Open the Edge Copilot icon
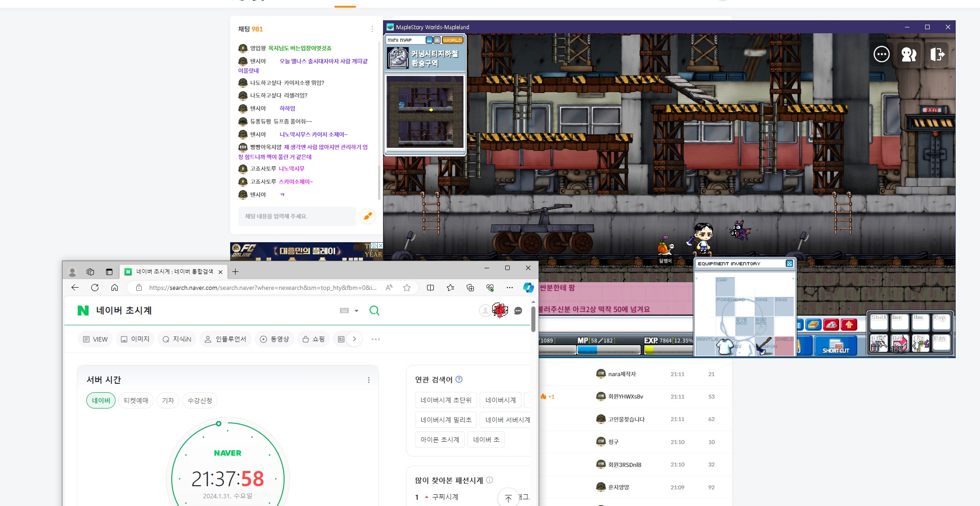This screenshot has width=980, height=506. pyautogui.click(x=528, y=288)
